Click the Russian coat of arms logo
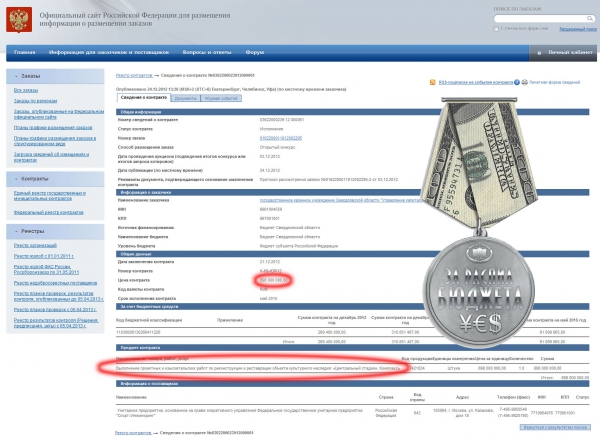This screenshot has width=600, height=443. tap(19, 20)
